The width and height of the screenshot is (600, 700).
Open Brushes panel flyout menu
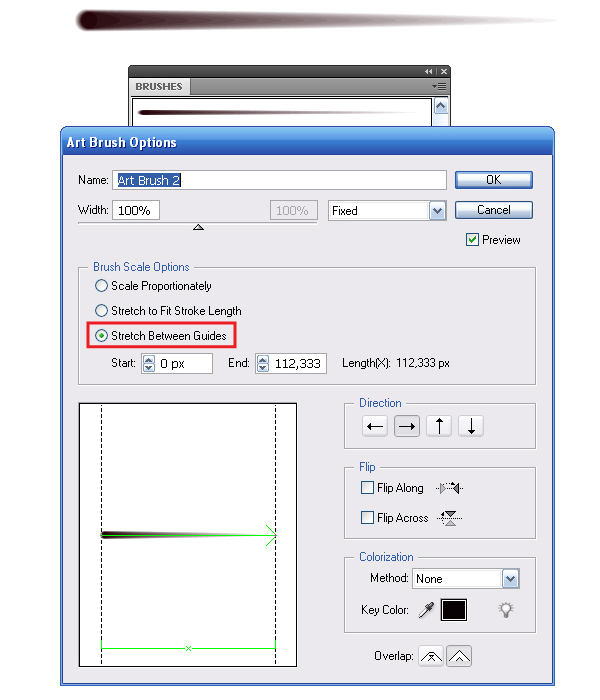tap(439, 86)
